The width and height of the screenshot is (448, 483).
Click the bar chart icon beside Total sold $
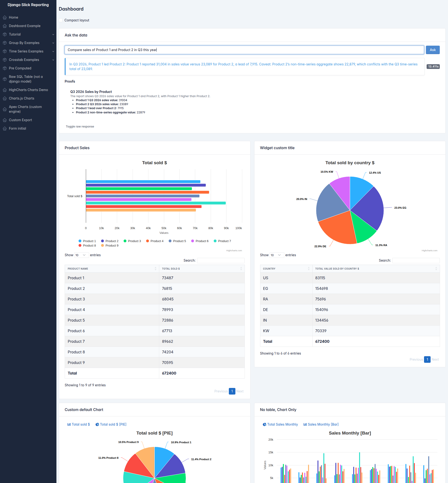pyautogui.click(x=69, y=424)
